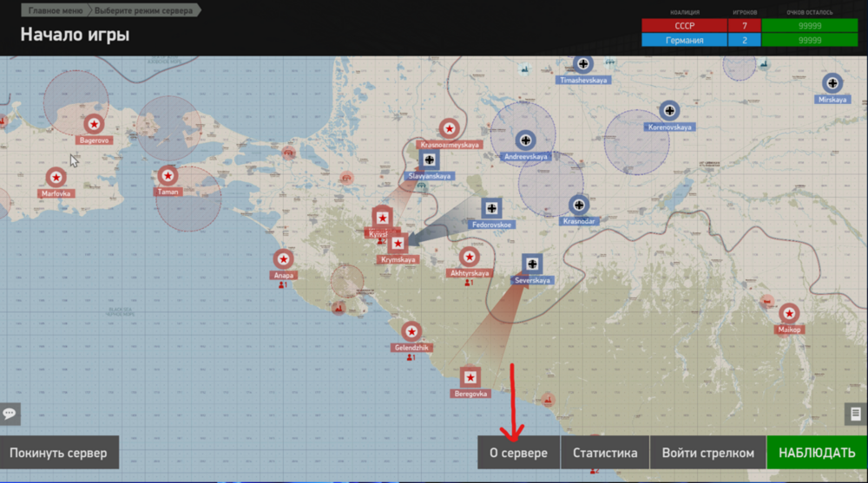Viewport: 868px width, 483px height.
Task: Select the Krasnodar German airfield icon
Action: coord(579,206)
